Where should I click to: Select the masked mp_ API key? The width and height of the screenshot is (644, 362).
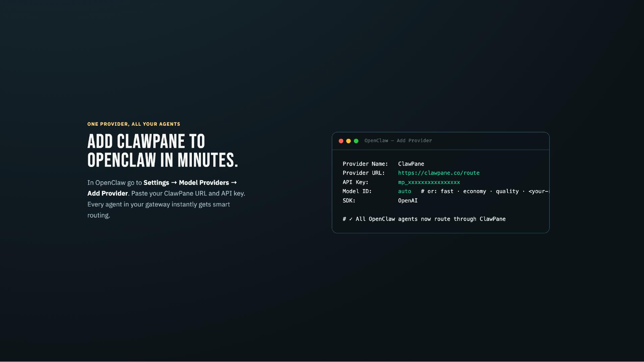point(429,182)
